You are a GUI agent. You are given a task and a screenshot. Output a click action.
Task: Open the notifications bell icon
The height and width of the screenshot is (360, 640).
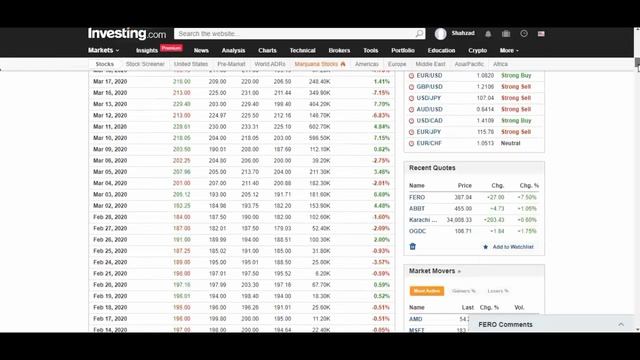[x=488, y=34]
